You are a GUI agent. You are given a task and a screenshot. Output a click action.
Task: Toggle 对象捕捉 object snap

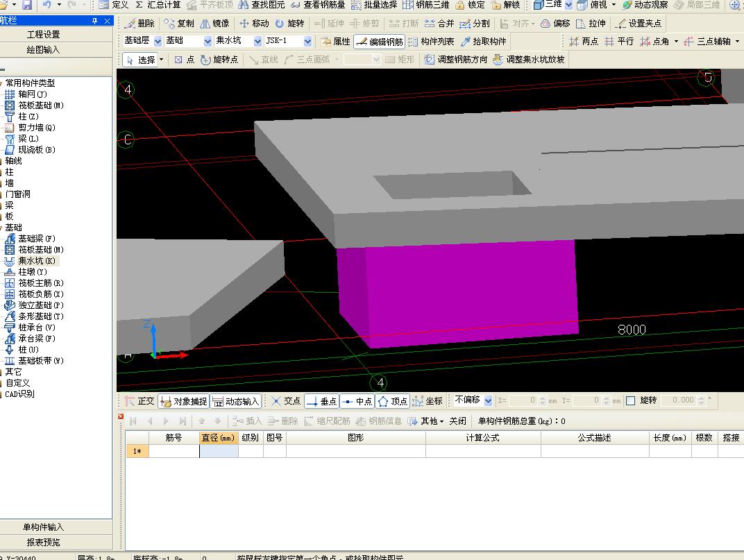(x=183, y=401)
